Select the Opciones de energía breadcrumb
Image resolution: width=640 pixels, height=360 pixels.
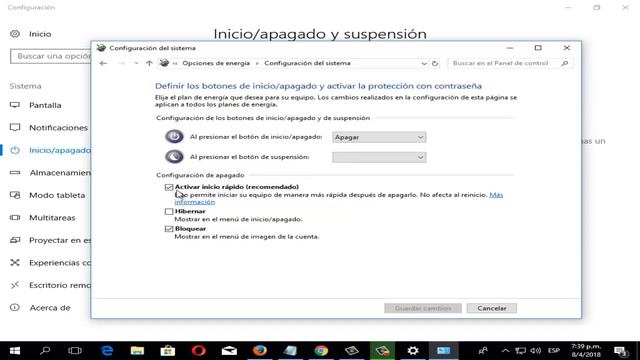216,63
